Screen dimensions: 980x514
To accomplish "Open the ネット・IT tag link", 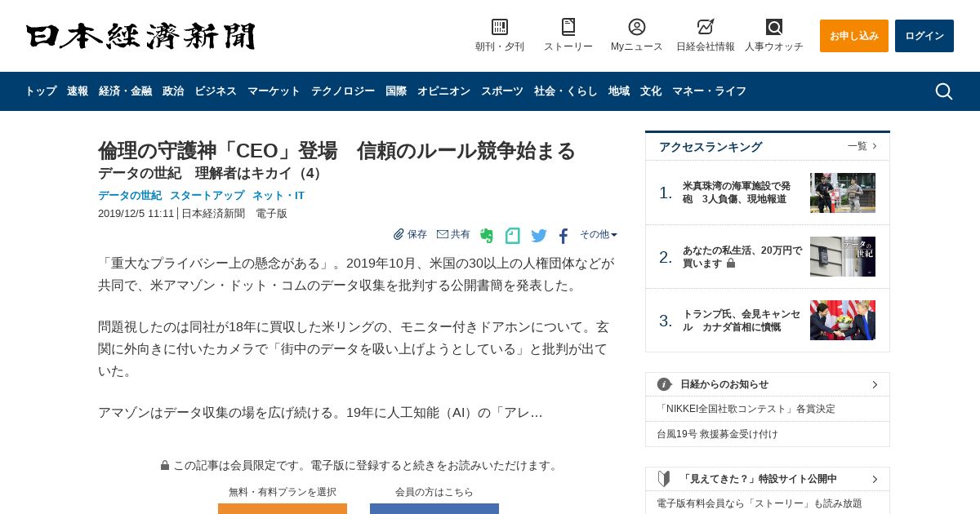I will coord(278,196).
